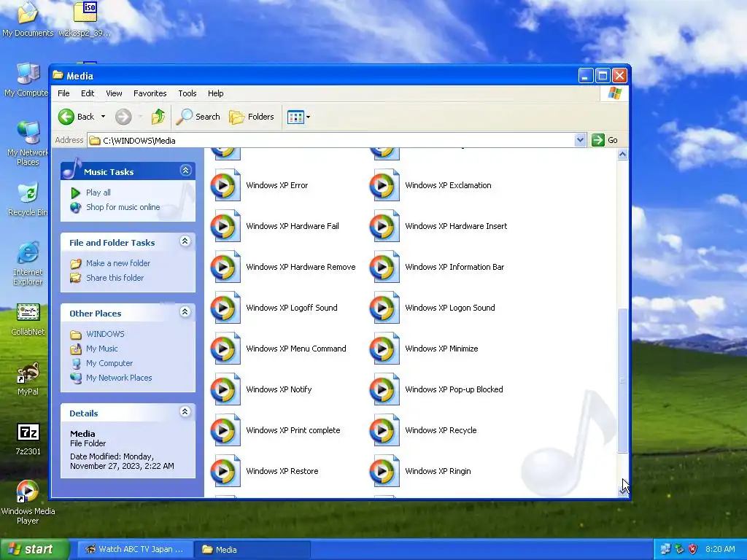Select the My Documents desktop icon
Viewport: 747px width, 560px height.
tap(28, 19)
